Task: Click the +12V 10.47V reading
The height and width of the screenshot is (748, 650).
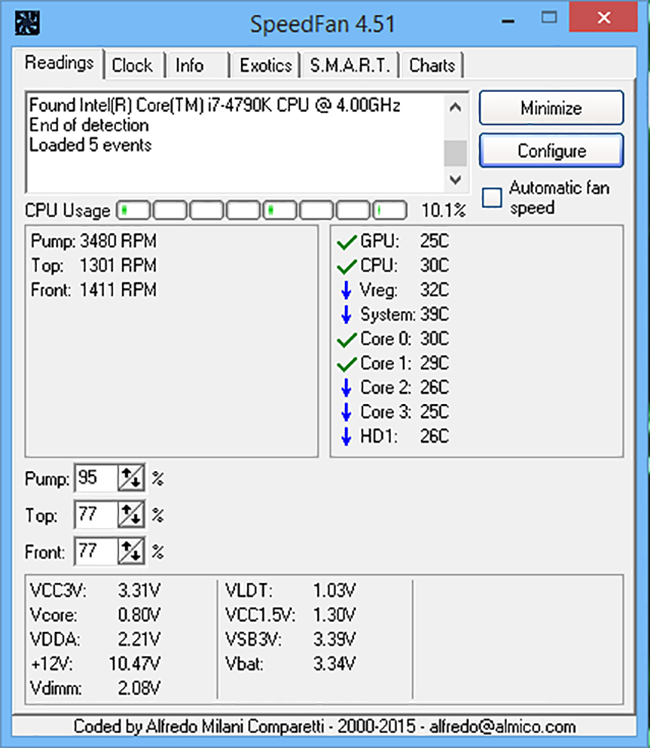Action: tap(95, 664)
